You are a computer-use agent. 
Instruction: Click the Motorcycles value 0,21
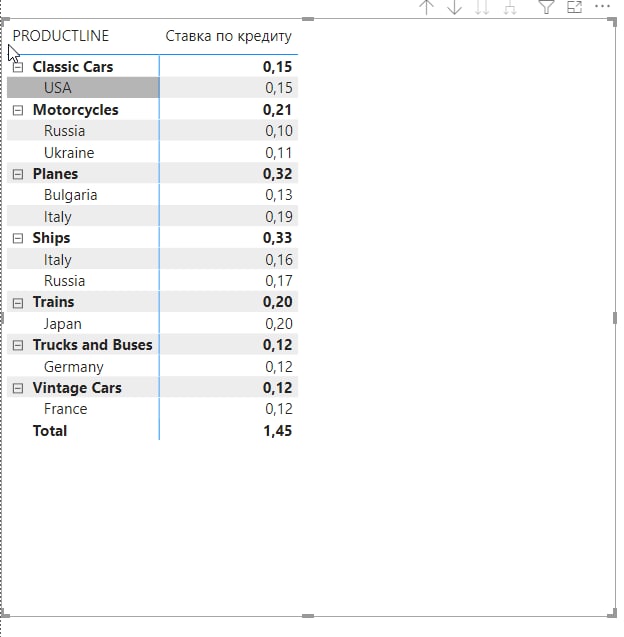(277, 110)
